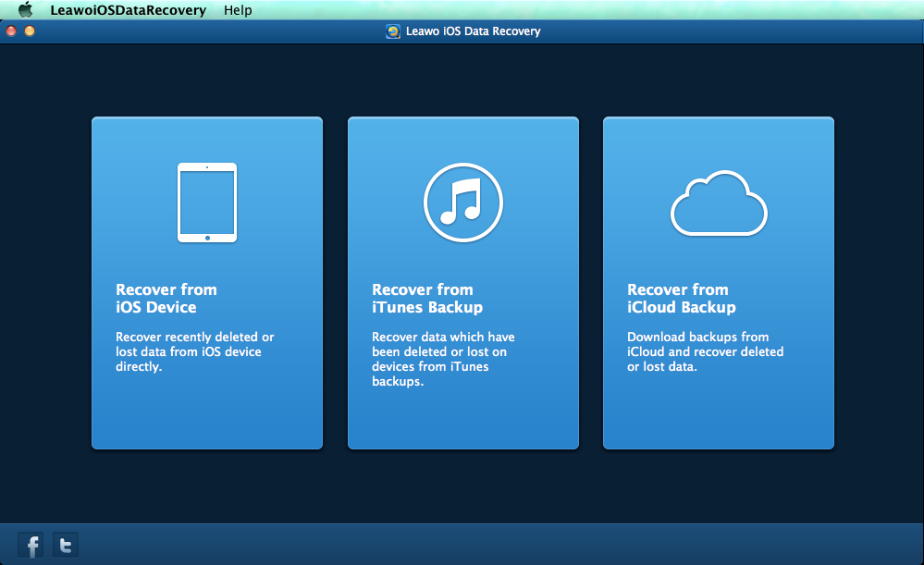The height and width of the screenshot is (565, 924).
Task: Close the Leawo window with red button
Action: click(x=11, y=31)
